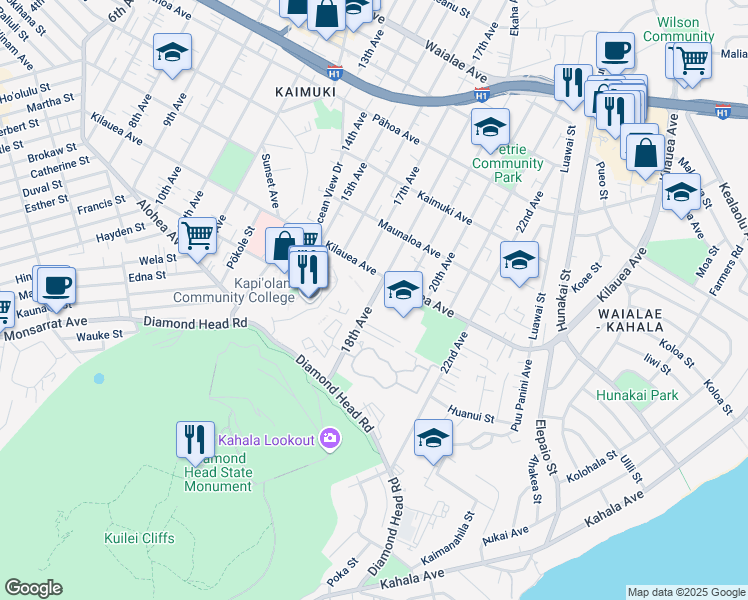748x600 pixels.
Task: Click the Wauke St street label
Action: (x=100, y=336)
